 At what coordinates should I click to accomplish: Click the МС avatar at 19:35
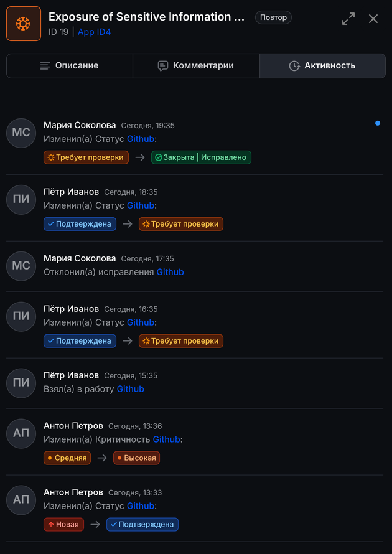pos(21,133)
